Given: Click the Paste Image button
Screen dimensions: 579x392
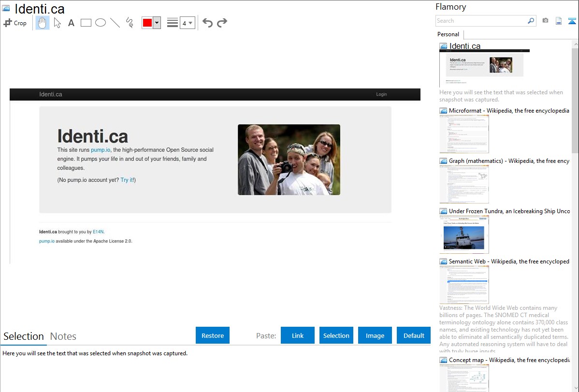Looking at the screenshot, I should [375, 335].
